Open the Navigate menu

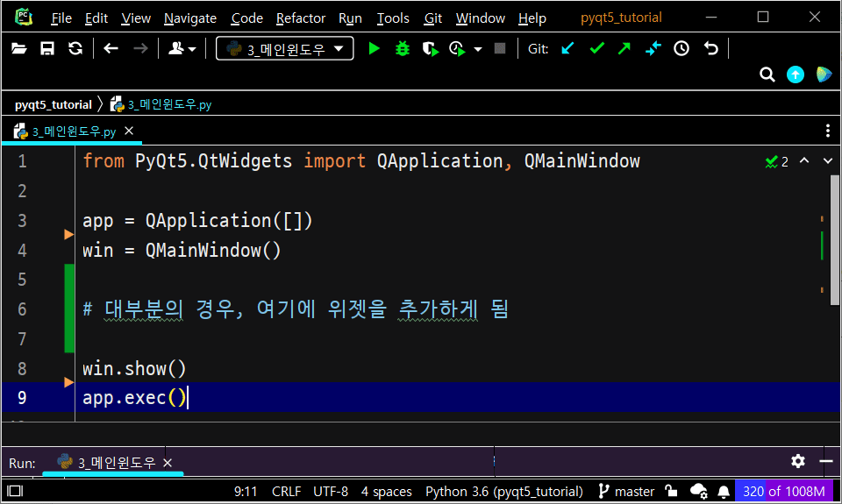pyautogui.click(x=190, y=18)
